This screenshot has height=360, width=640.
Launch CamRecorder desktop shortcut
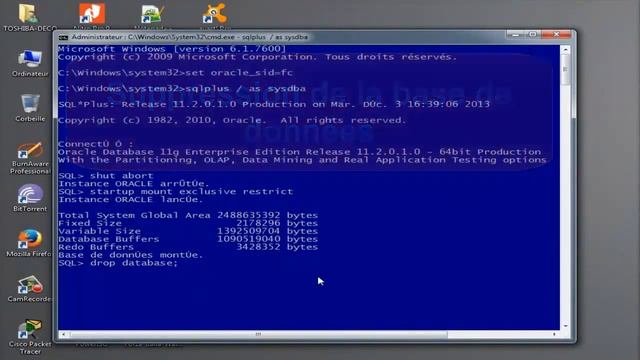tap(29, 289)
